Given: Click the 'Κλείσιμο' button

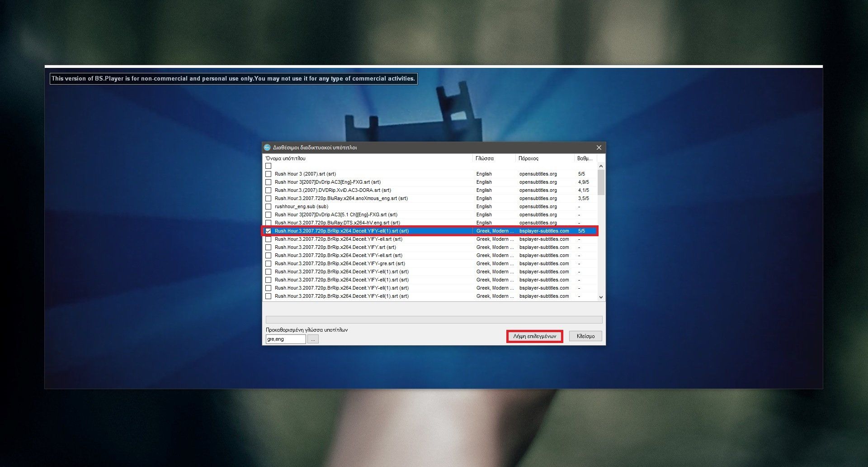Looking at the screenshot, I should click(x=585, y=336).
